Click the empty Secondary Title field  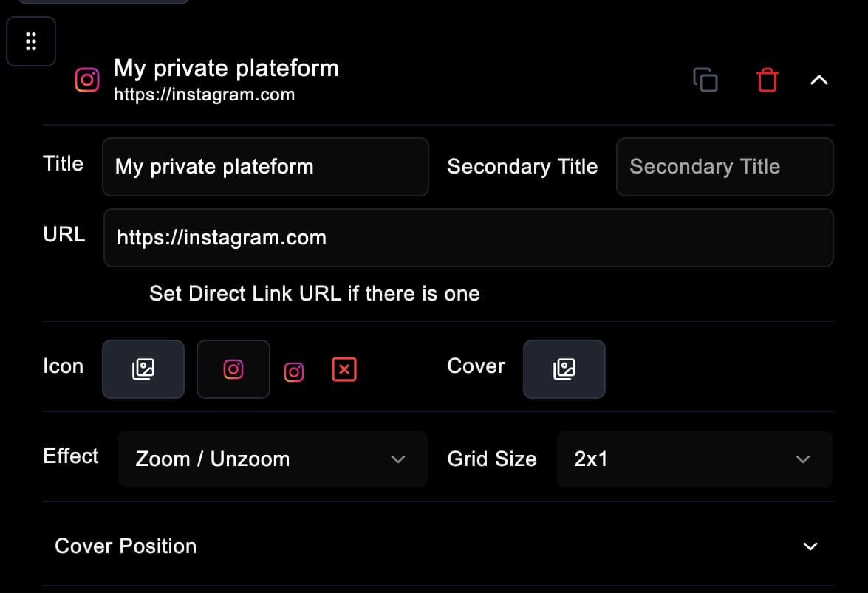pyautogui.click(x=724, y=167)
